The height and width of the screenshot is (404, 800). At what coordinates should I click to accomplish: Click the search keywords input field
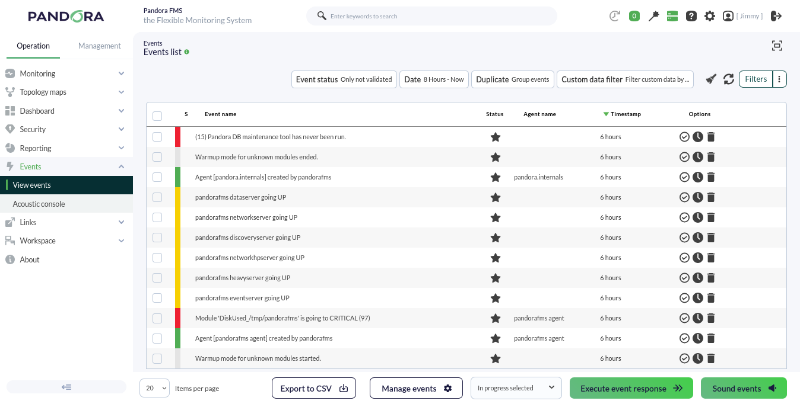point(432,16)
